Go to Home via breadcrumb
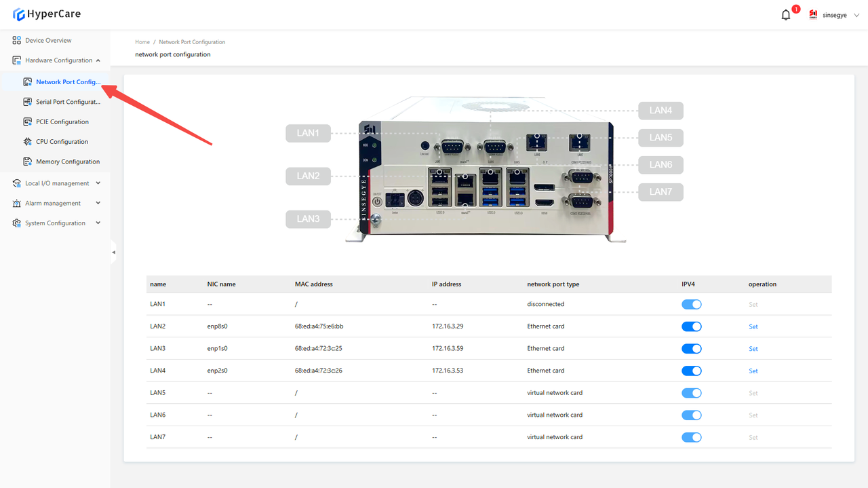 pyautogui.click(x=142, y=42)
